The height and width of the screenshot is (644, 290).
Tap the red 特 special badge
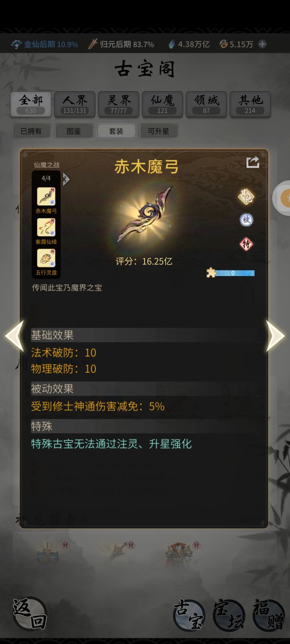(246, 244)
